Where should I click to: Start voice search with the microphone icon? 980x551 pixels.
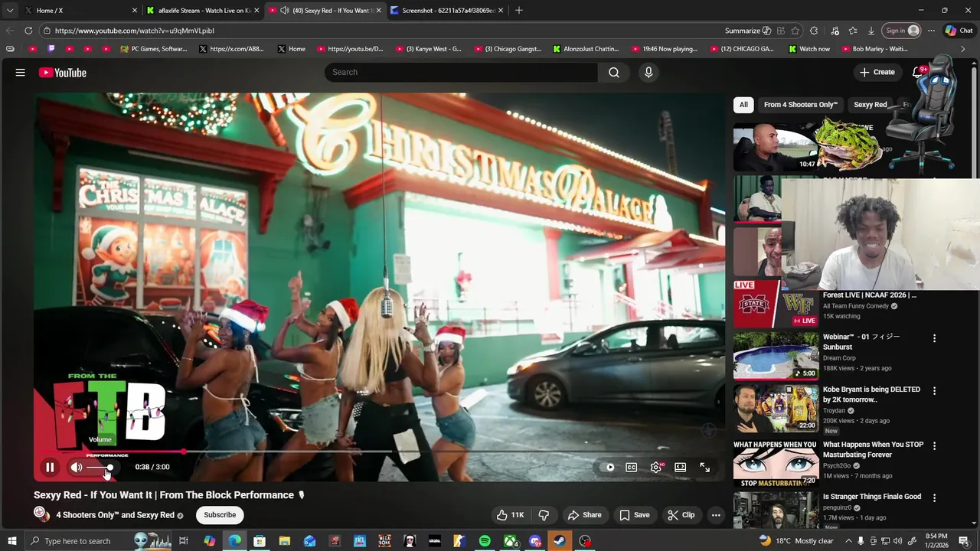pos(648,72)
